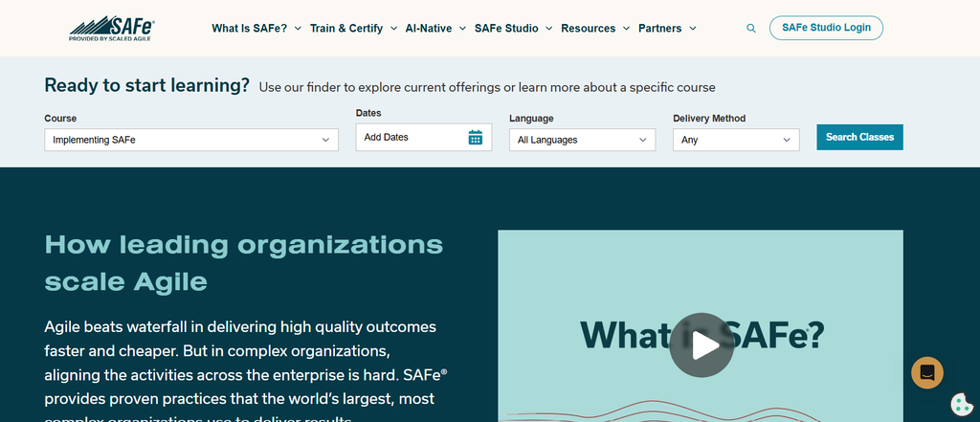This screenshot has height=422, width=980.
Task: Expand chevron next to AI-Native
Action: pyautogui.click(x=462, y=28)
